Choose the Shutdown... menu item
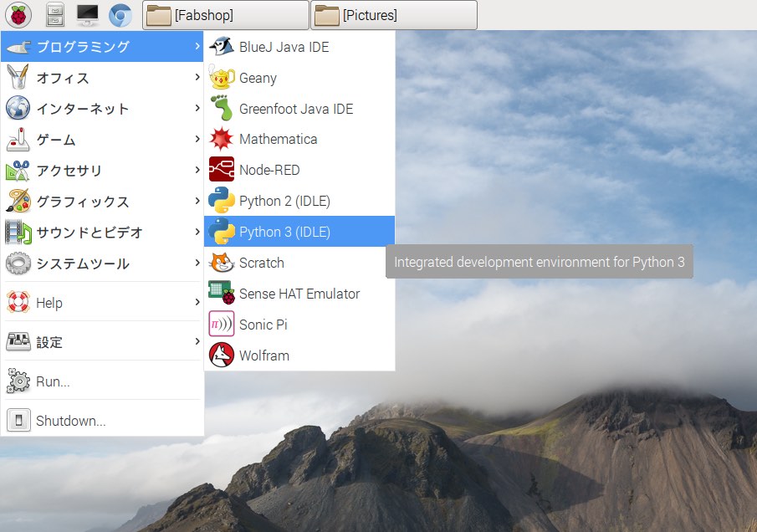 point(102,421)
